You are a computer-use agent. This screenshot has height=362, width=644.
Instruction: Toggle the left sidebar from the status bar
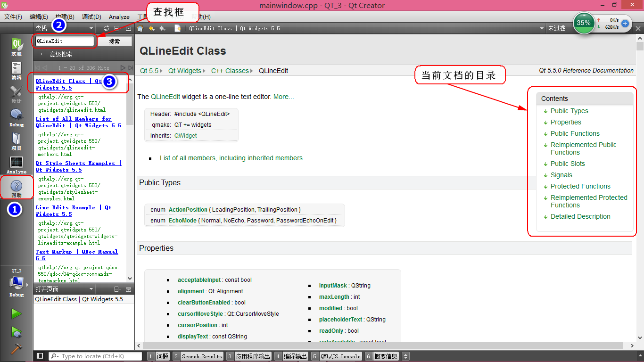tap(40, 356)
